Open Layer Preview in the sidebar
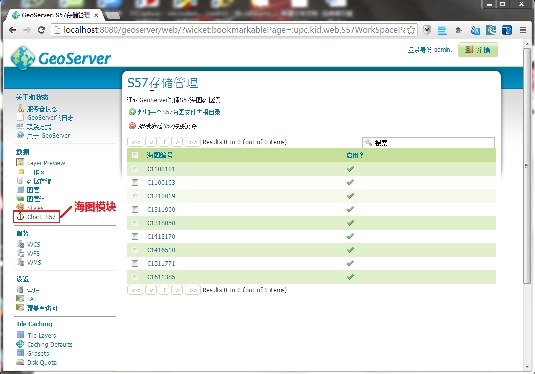The width and height of the screenshot is (535, 374). pos(45,163)
